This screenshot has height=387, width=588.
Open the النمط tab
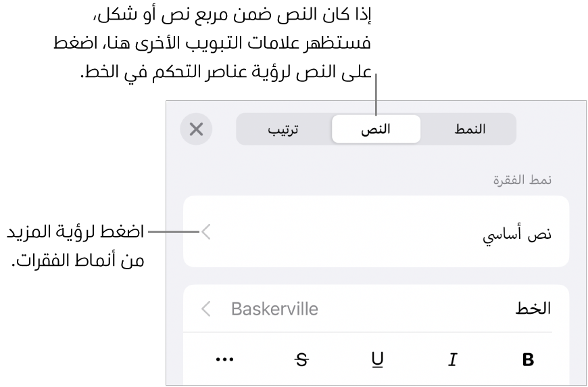(x=470, y=129)
